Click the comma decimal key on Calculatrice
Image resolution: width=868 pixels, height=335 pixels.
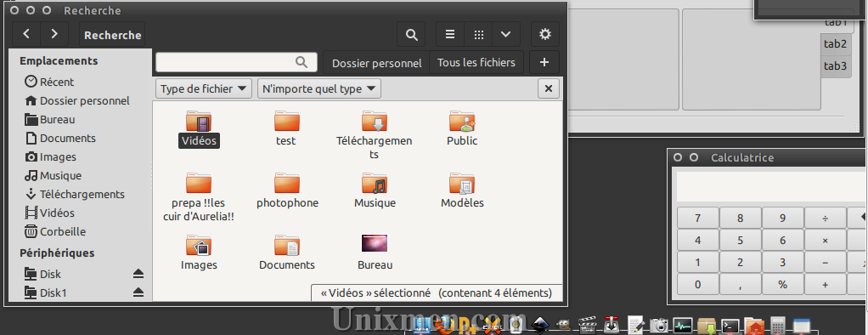[740, 285]
